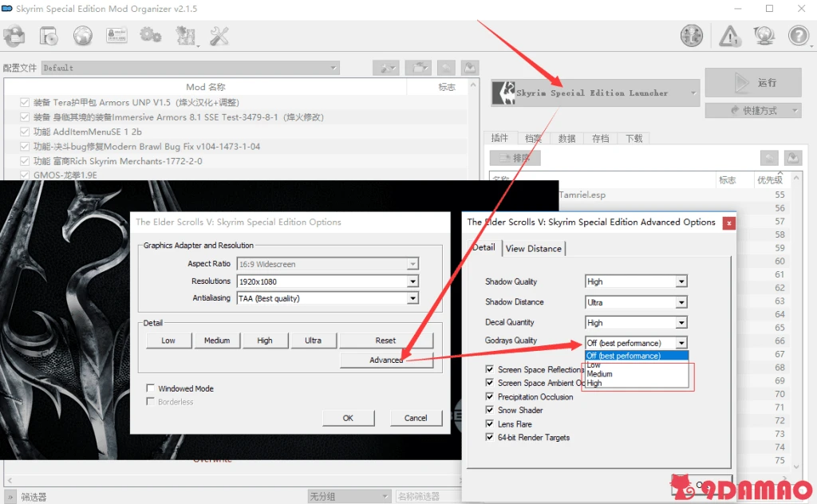Open the 数据 data tab
817x504 pixels.
coord(567,139)
